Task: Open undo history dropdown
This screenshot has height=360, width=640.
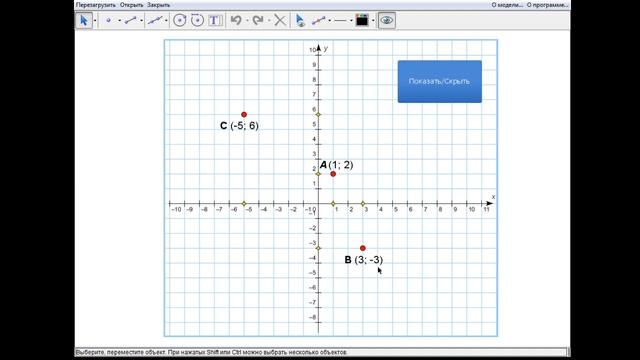Action: coord(247,20)
